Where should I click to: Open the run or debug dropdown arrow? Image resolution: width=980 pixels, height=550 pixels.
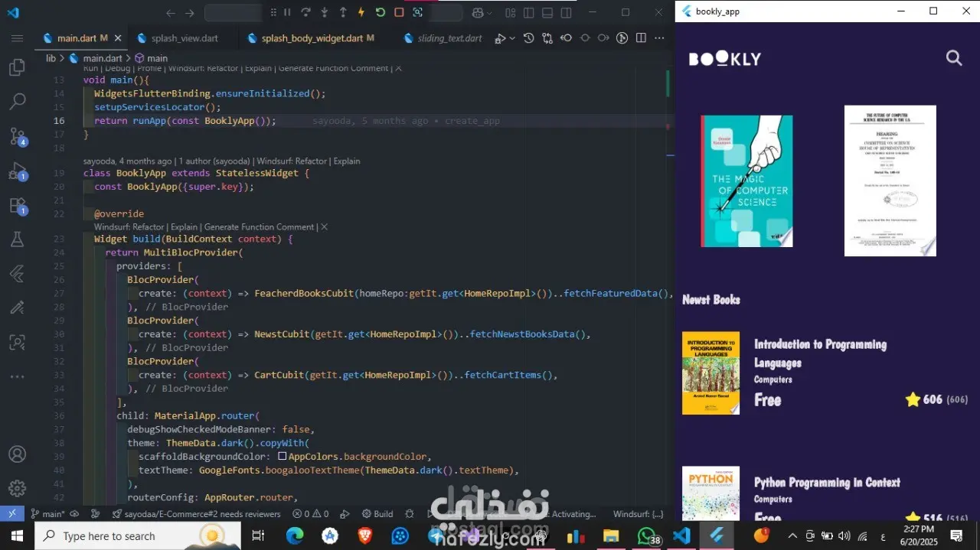point(512,38)
